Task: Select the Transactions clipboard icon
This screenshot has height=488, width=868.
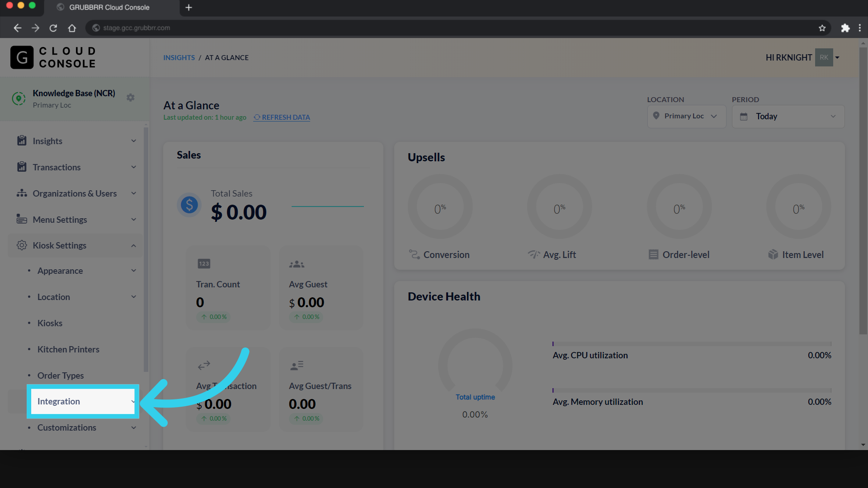Action: (22, 167)
